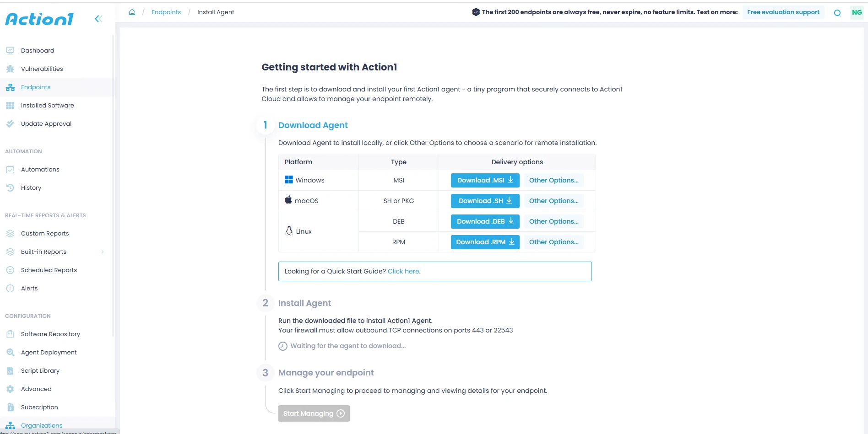Viewport: 868px width, 434px height.
Task: Click the Built-in Reports layers icon
Action: click(x=10, y=252)
